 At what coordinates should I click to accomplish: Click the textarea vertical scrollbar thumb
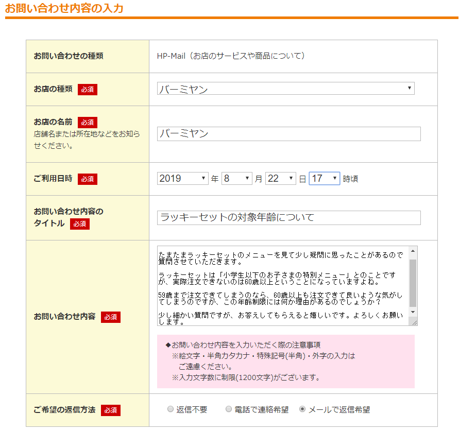(x=413, y=283)
